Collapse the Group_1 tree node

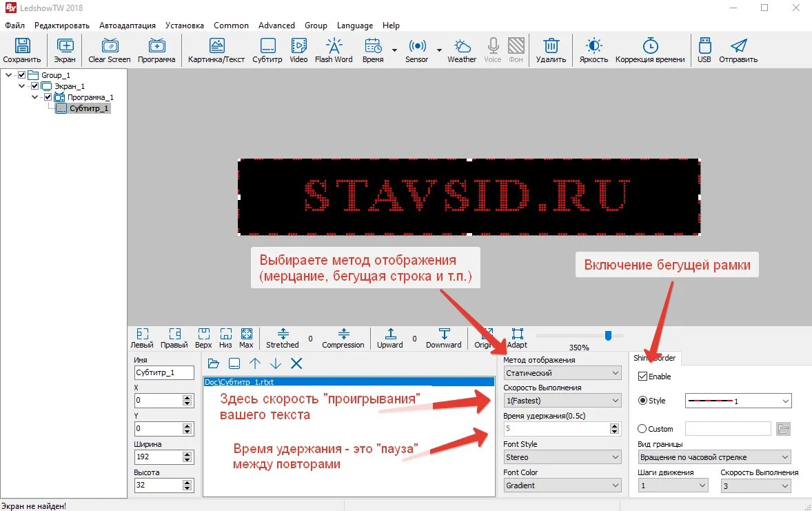click(x=9, y=75)
